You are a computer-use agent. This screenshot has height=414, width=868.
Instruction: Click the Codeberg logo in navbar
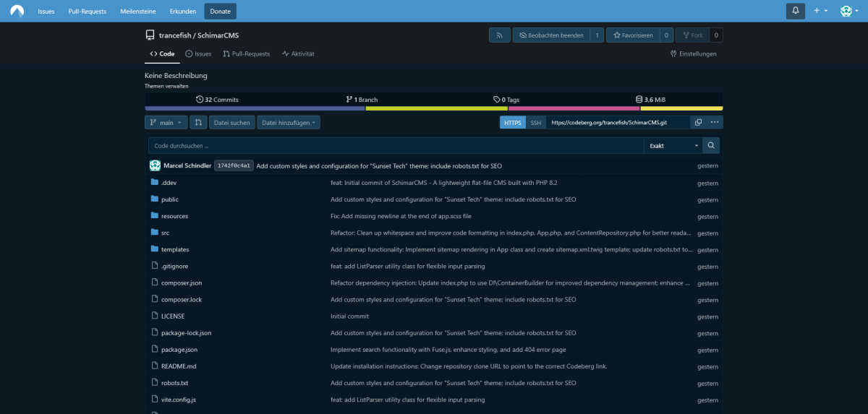(17, 11)
